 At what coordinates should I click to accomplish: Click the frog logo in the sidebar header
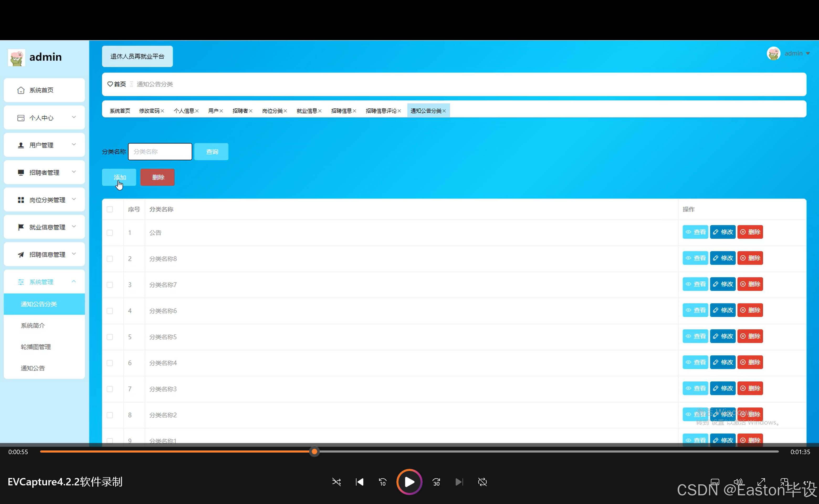click(x=16, y=57)
